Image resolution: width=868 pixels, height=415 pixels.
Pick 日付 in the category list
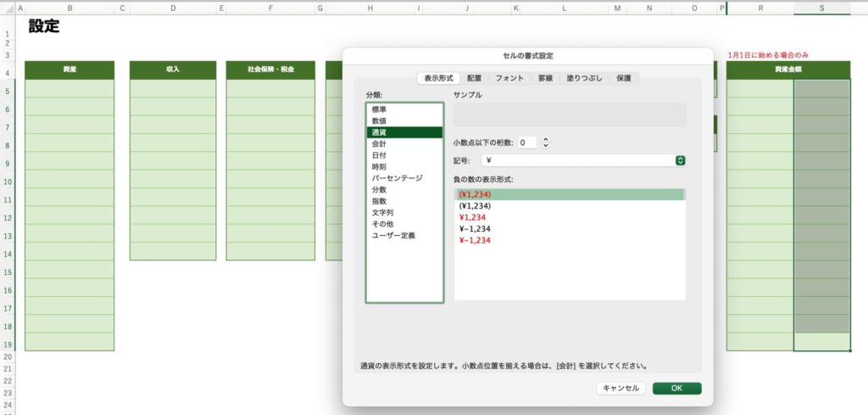(379, 155)
